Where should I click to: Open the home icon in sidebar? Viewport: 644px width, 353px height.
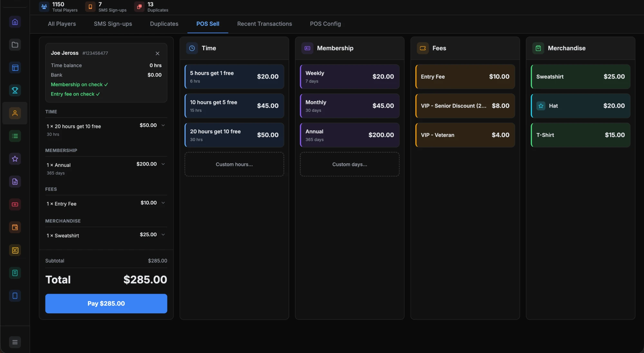click(x=15, y=22)
